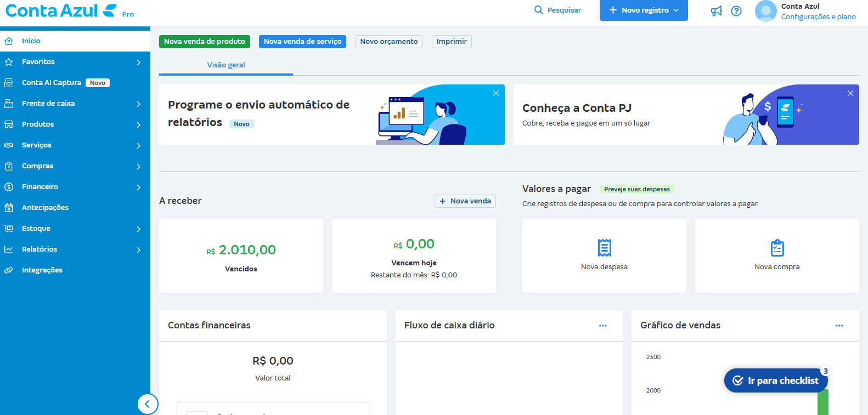Click the Conta AI Captura inbox icon
The image size is (868, 415).
9,83
